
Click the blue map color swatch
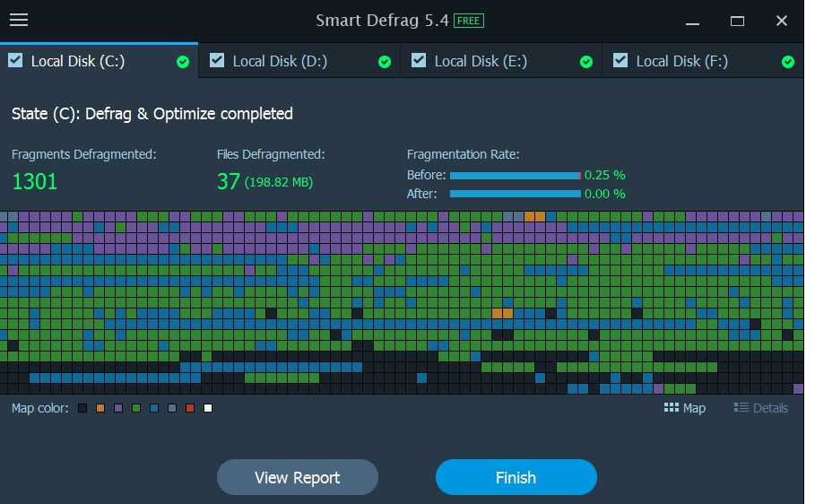(154, 408)
